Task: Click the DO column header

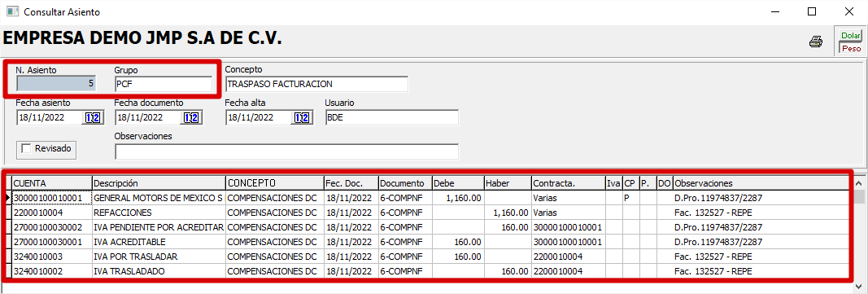Action: click(665, 182)
